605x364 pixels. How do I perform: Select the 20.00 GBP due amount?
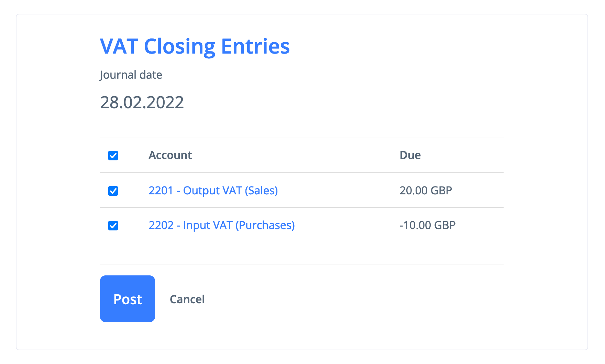click(426, 191)
